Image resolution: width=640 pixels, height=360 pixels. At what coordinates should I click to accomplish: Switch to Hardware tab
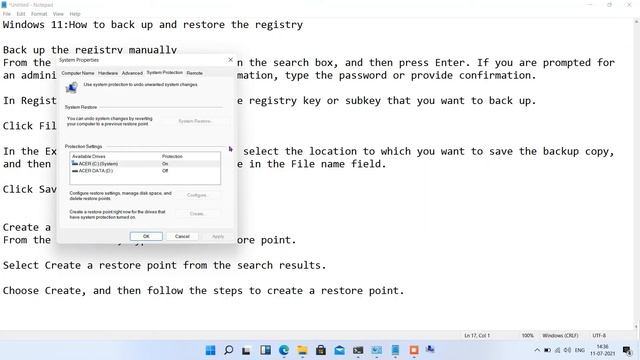pyautogui.click(x=108, y=73)
